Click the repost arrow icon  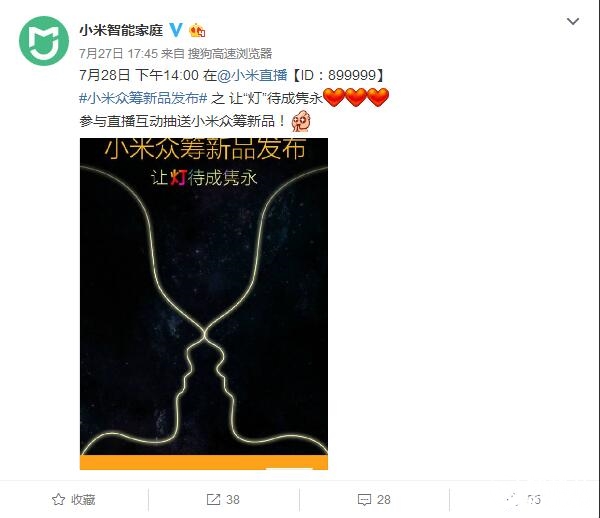click(x=213, y=499)
